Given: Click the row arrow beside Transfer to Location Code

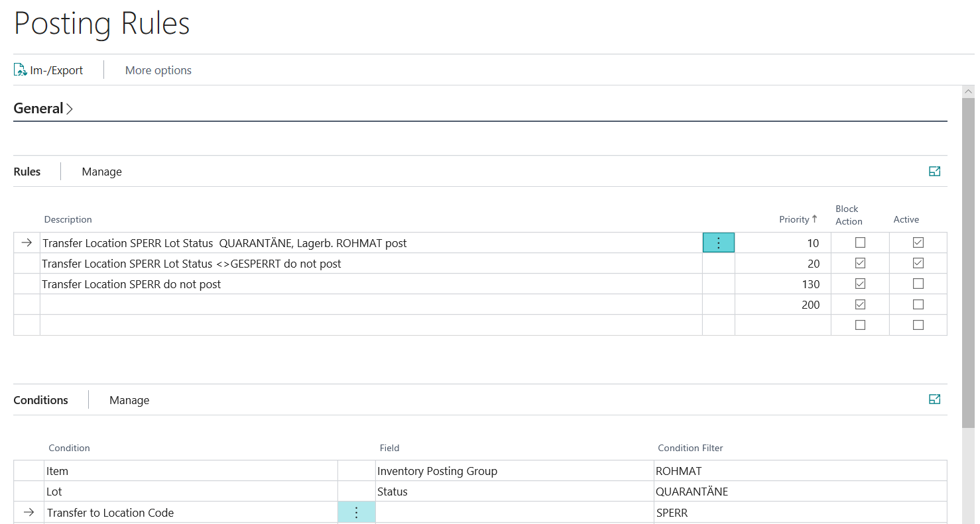Looking at the screenshot, I should click(x=29, y=513).
